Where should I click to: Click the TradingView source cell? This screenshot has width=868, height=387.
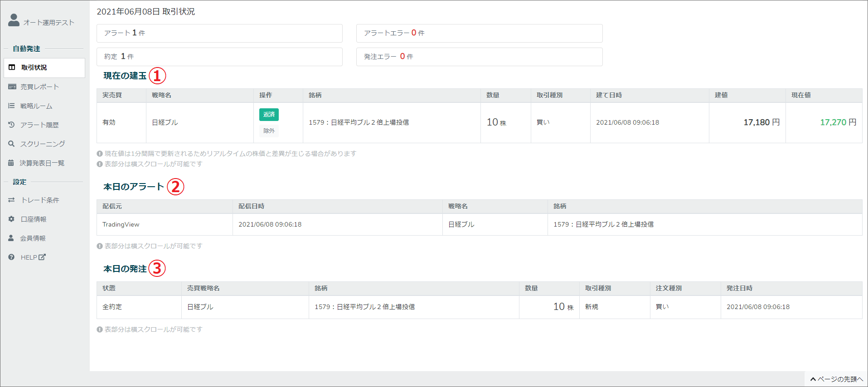165,224
